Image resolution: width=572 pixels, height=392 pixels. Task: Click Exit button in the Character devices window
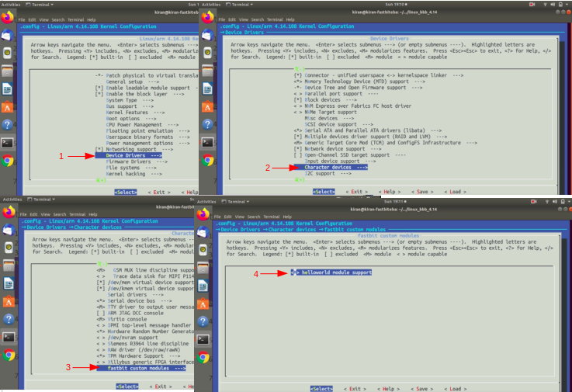point(161,386)
